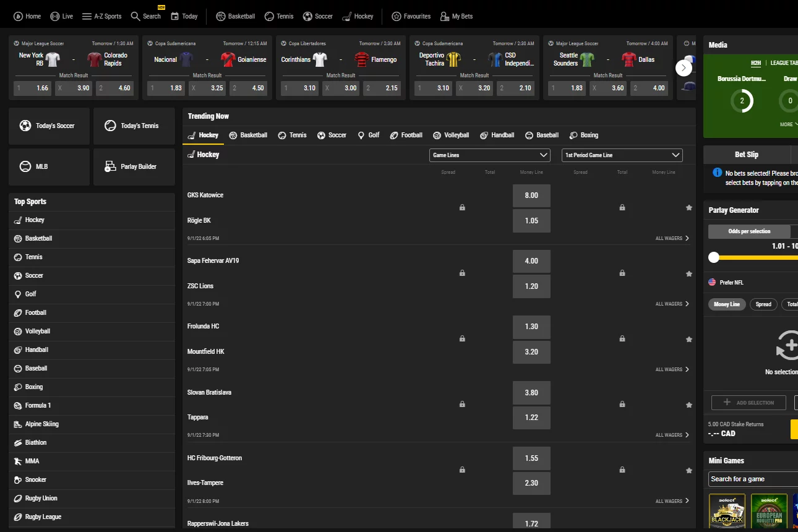Viewport: 798px width, 532px height.
Task: Open the Today's Tennis tile
Action: coord(134,126)
